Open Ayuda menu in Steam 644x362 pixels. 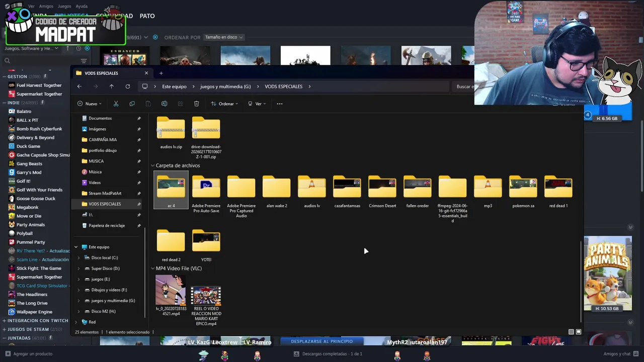pos(82,7)
